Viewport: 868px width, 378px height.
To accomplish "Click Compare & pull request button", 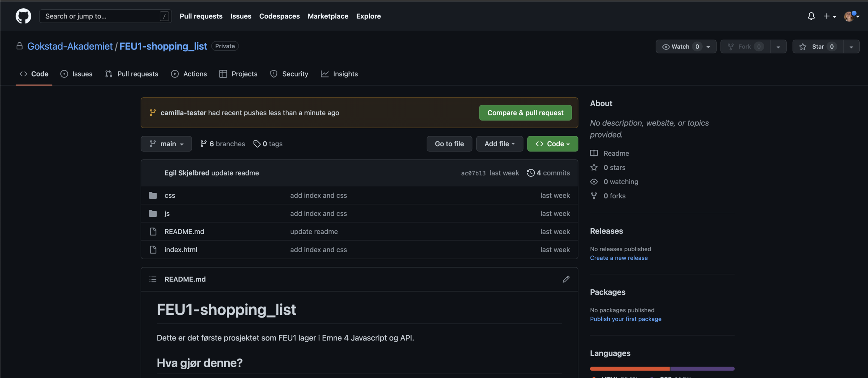I will pos(525,113).
